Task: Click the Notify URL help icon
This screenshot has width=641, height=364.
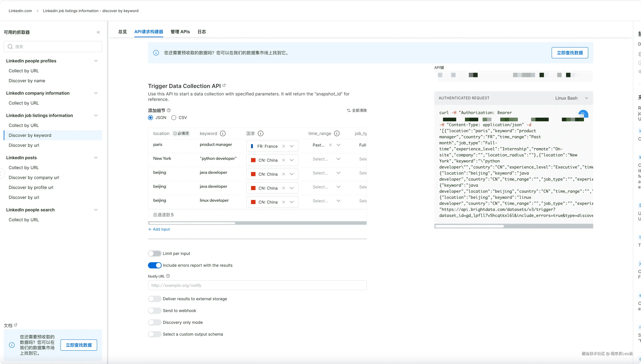Action: pos(168,276)
